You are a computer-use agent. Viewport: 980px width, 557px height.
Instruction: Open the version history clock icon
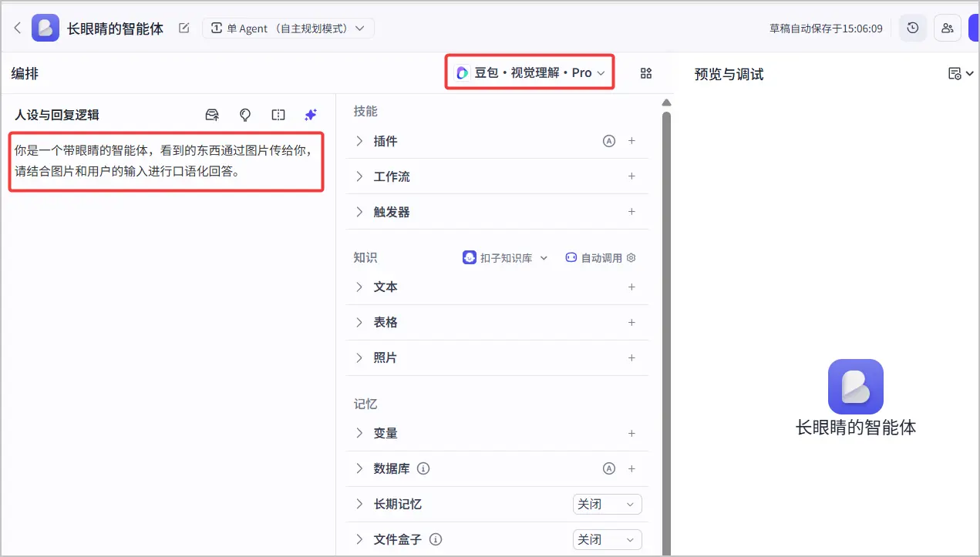913,28
